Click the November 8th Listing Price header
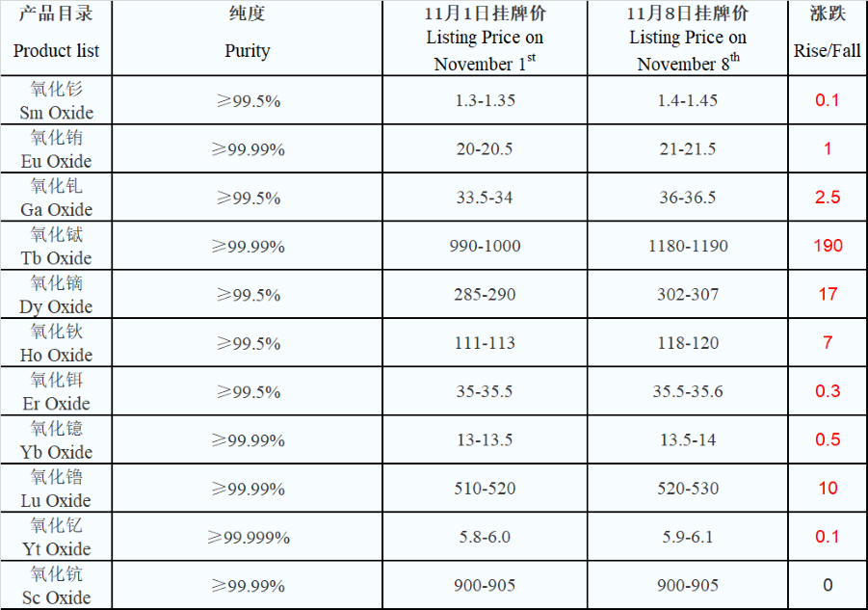 [x=688, y=39]
